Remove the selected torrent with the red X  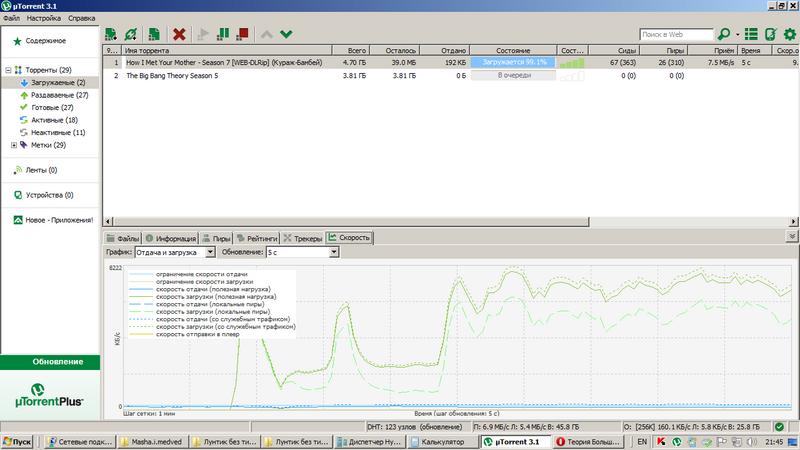click(179, 34)
